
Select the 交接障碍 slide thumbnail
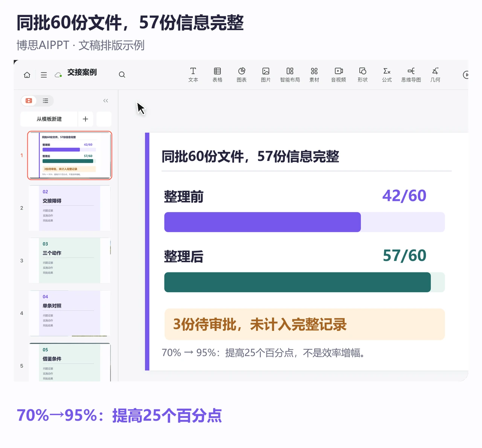[x=70, y=208]
